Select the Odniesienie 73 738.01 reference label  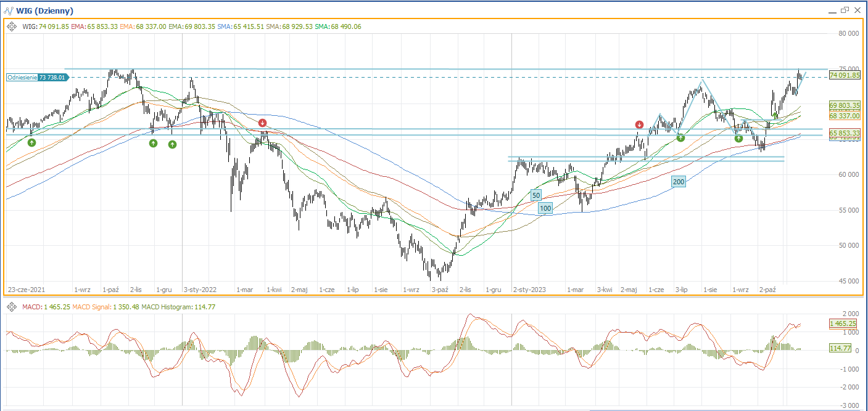point(37,77)
